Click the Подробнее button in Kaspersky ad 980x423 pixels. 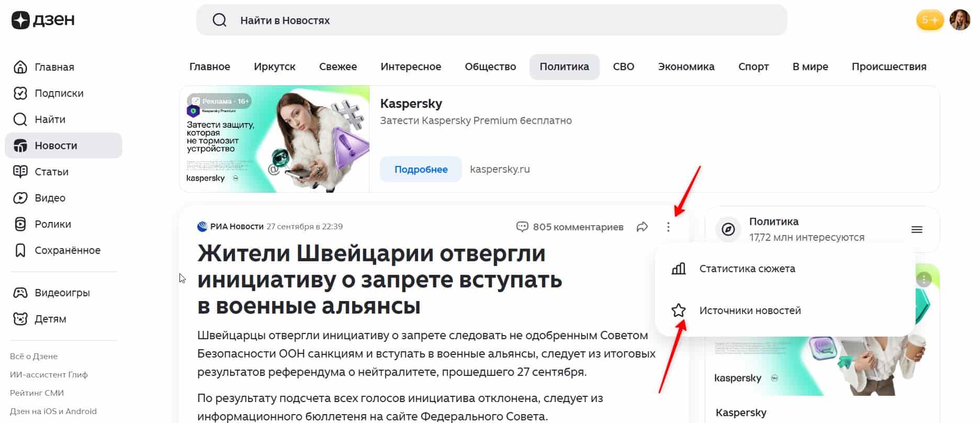tap(421, 169)
